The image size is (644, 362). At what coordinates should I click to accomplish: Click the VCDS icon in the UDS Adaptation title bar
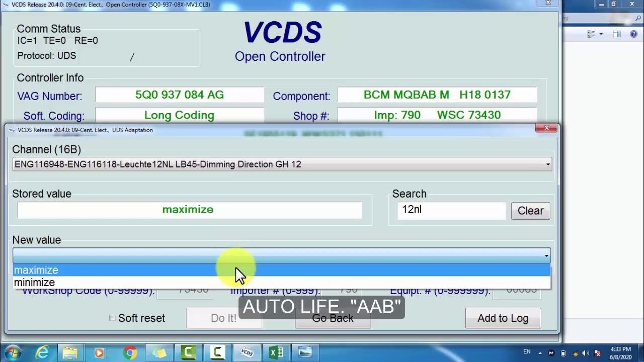[12, 130]
